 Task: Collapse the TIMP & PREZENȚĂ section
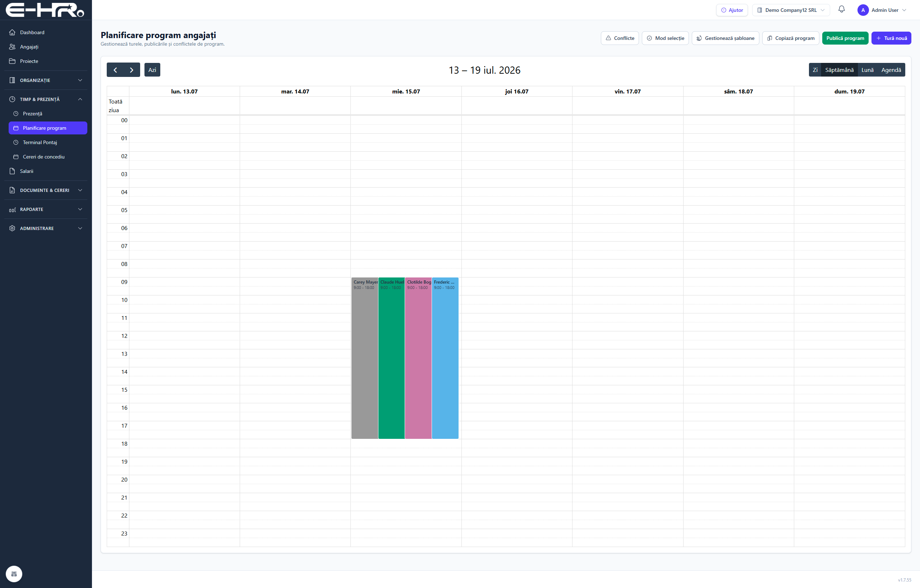[46, 99]
